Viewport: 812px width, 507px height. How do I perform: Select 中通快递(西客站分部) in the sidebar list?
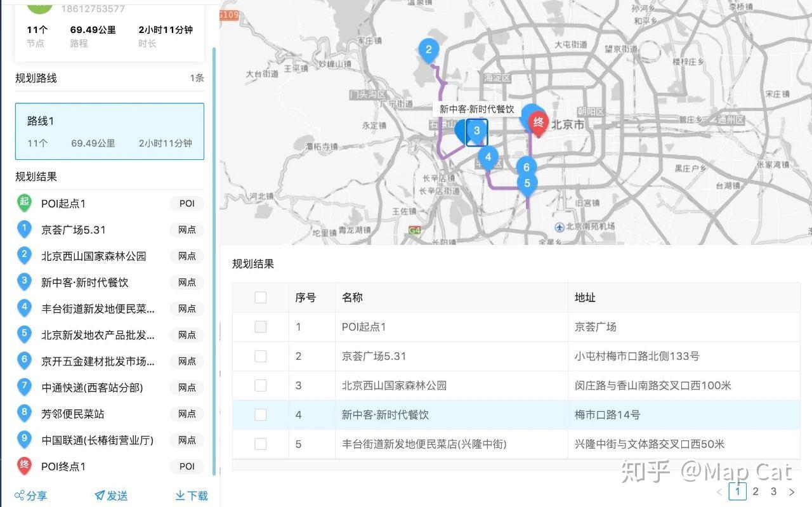[x=92, y=387]
